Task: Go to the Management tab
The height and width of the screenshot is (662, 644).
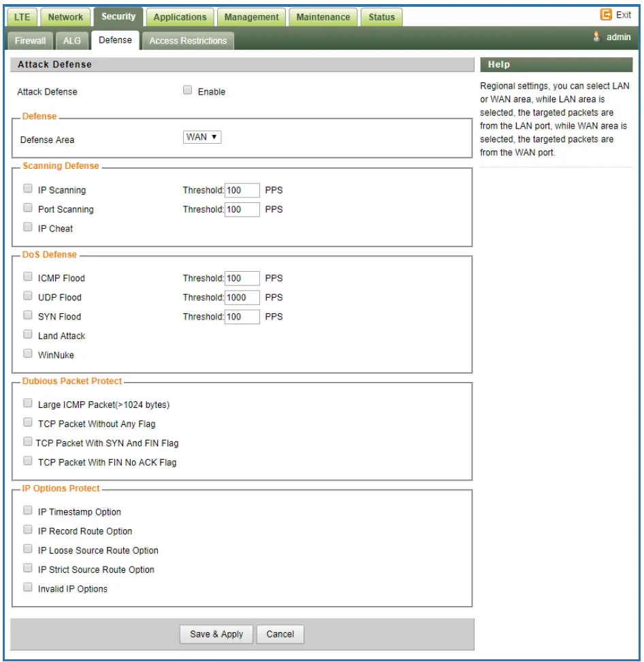Action: [251, 17]
